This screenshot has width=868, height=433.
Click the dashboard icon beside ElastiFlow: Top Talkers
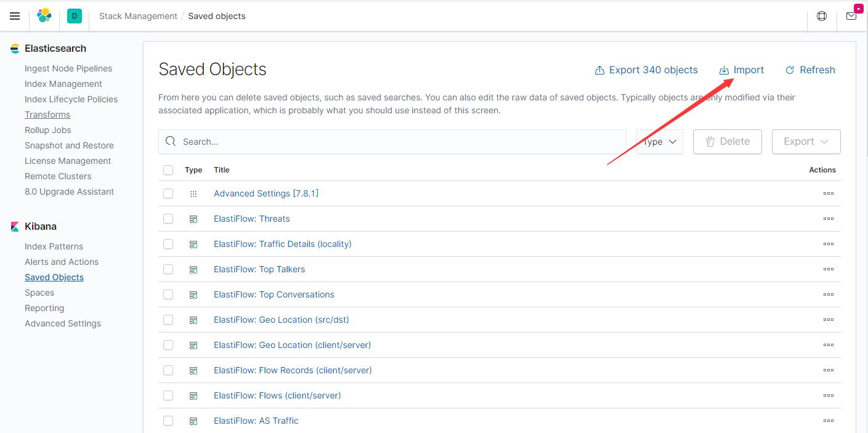(x=193, y=269)
